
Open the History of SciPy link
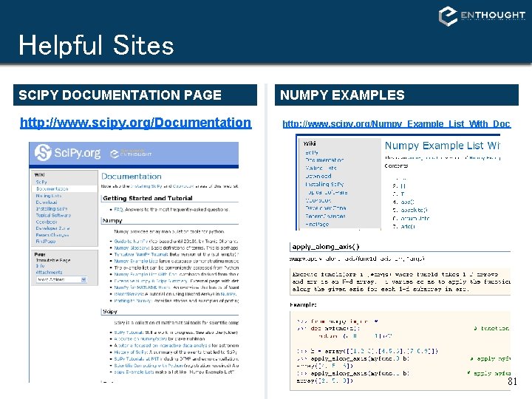click(131, 352)
